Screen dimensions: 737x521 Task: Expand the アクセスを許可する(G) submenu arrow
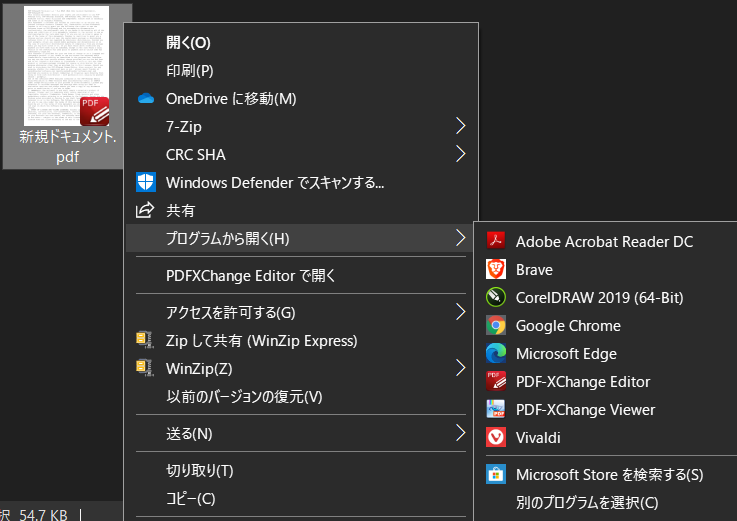click(461, 312)
